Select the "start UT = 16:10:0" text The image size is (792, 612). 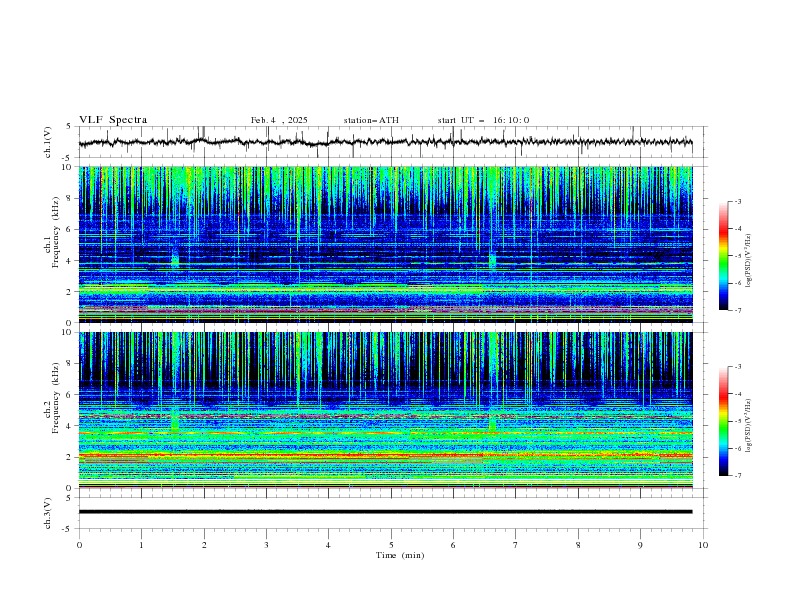coord(483,120)
